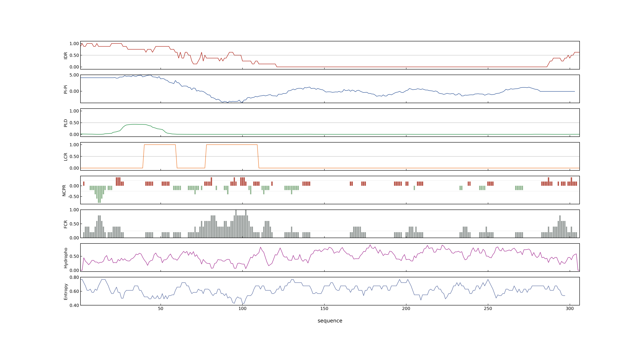Screen dimensions: 644x343
Task: Click the 0.50 tick on the PLD axis
Action: pyautogui.click(x=74, y=123)
